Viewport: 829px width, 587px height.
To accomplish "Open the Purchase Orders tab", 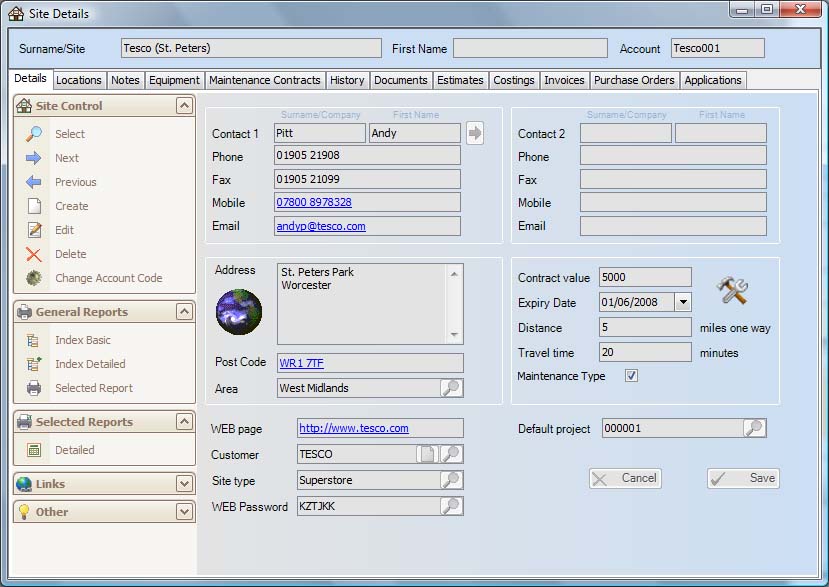I will [x=634, y=80].
